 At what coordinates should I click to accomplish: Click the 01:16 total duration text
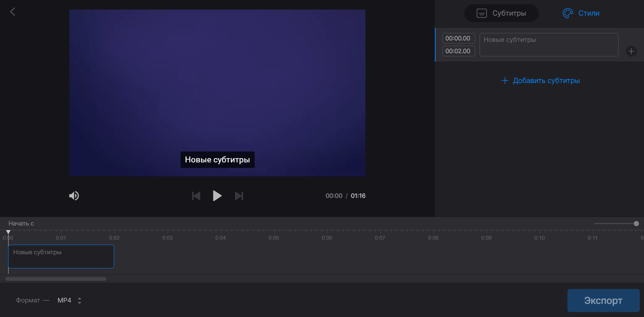358,196
